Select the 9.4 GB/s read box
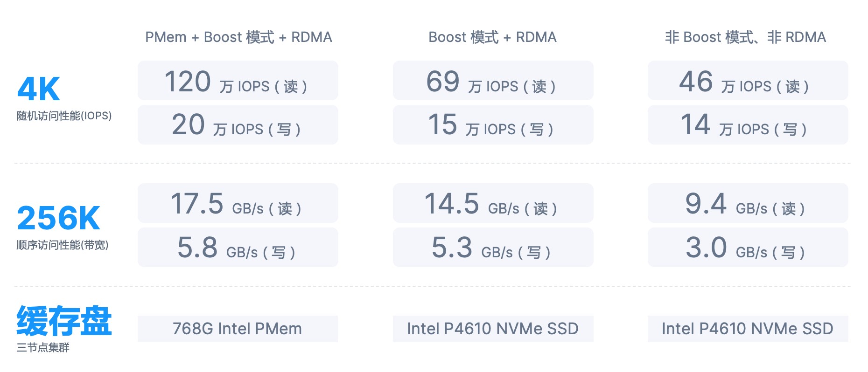Viewport: 868px width, 372px height. (748, 203)
